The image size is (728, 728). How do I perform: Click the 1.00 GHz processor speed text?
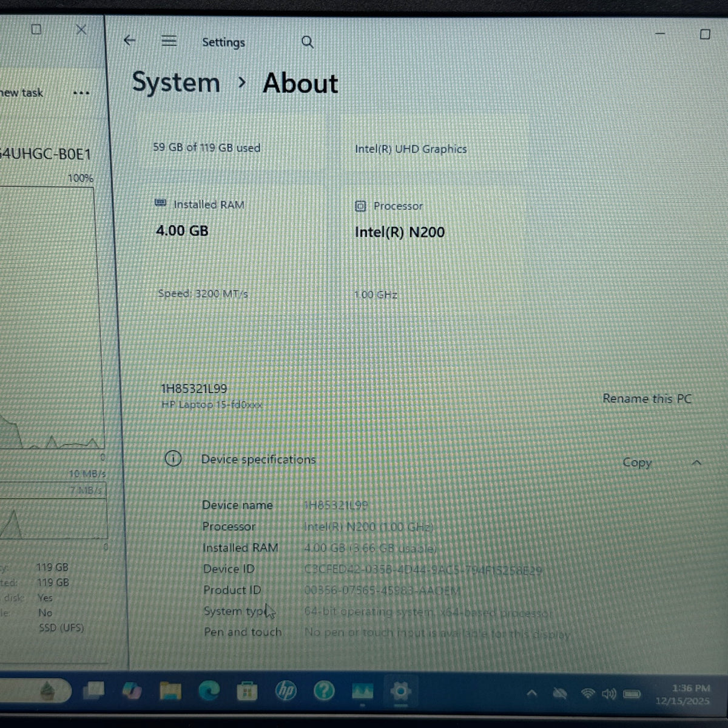[376, 295]
